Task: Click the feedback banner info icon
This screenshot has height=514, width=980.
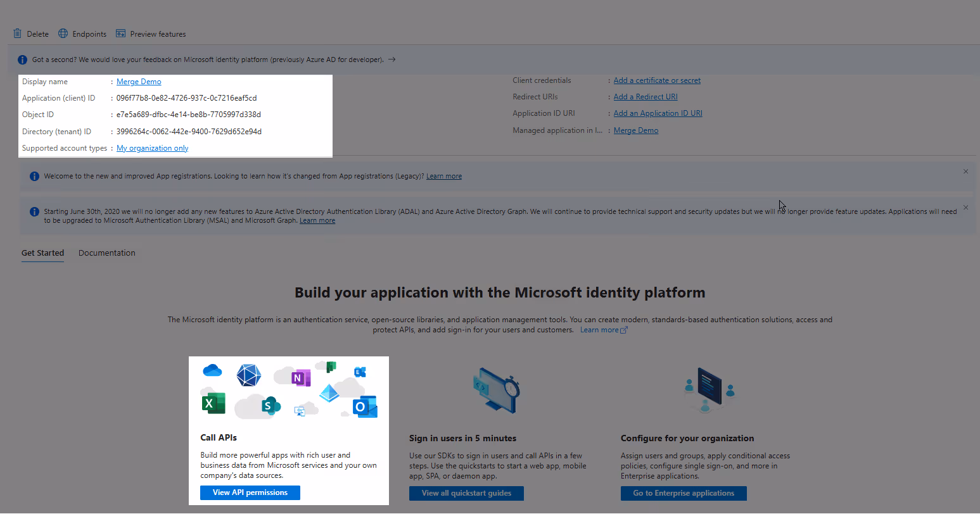Action: 23,60
